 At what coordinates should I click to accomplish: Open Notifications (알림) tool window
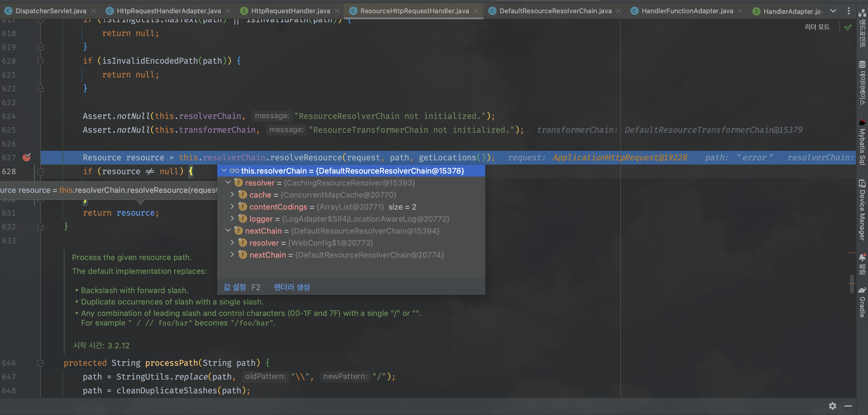click(x=862, y=264)
